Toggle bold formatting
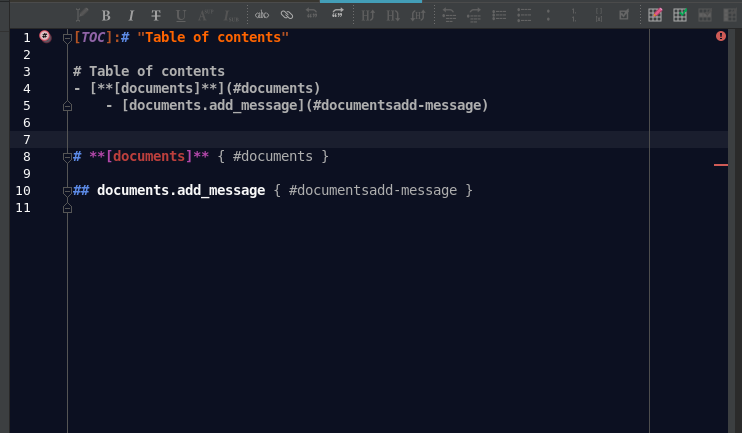The height and width of the screenshot is (433, 742). [106, 16]
